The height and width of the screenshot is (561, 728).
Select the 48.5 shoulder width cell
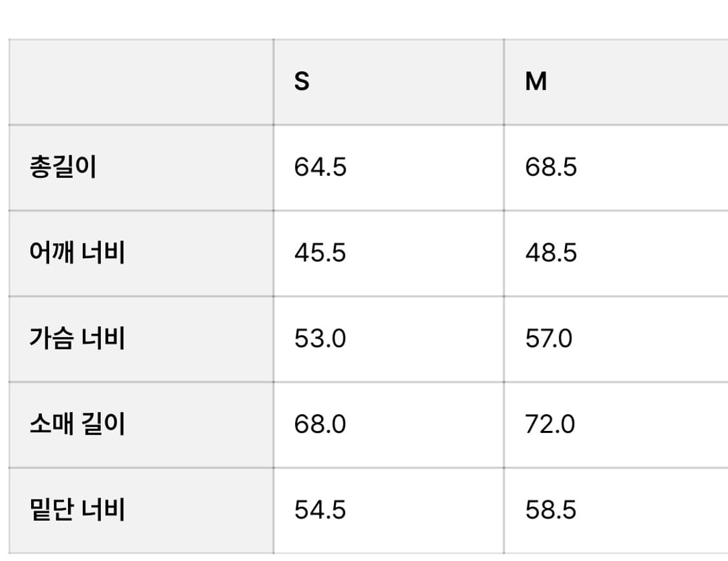click(551, 253)
